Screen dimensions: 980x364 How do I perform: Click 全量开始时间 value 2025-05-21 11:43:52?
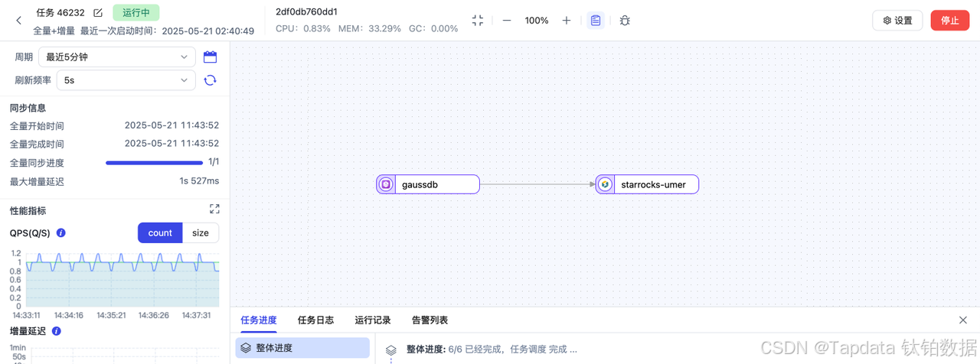172,125
